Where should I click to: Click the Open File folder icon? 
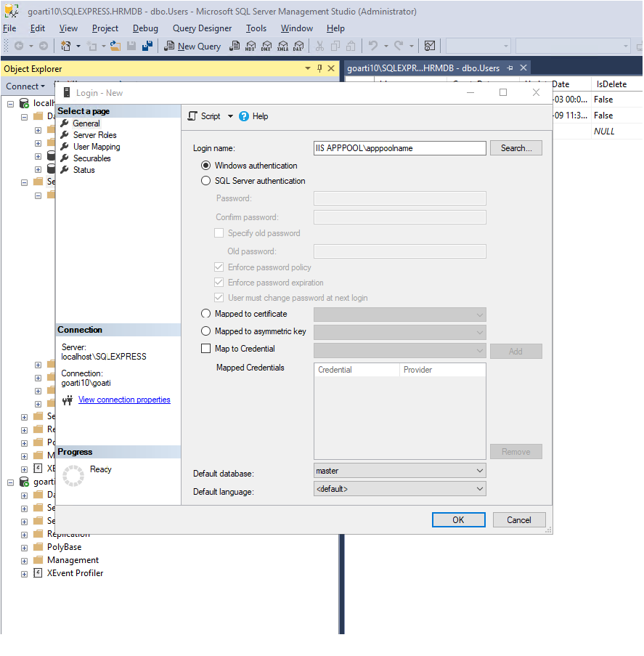(x=115, y=46)
